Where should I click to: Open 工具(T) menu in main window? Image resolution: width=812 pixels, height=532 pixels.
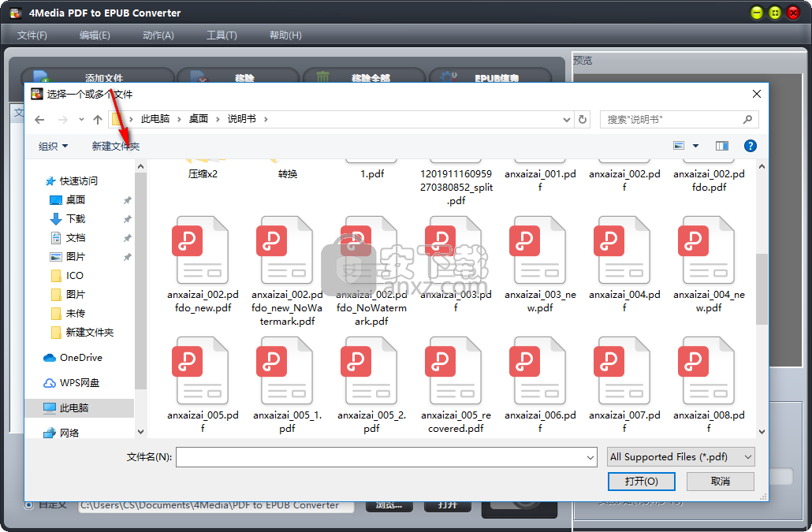tap(222, 35)
